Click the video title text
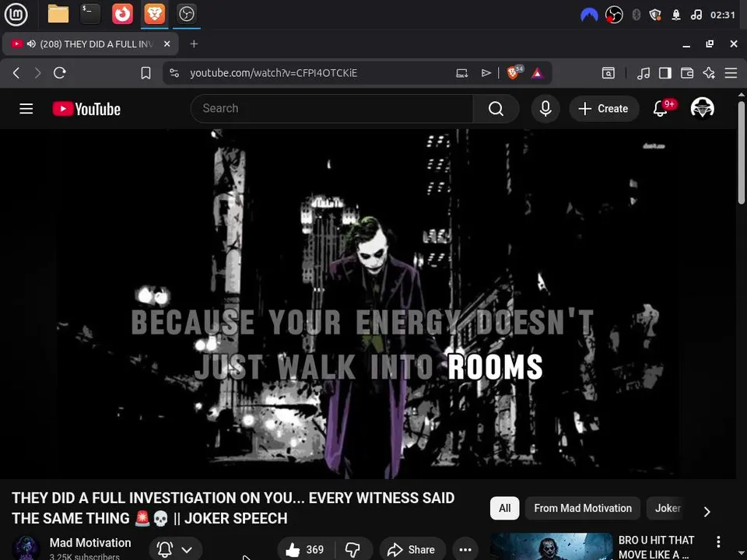The width and height of the screenshot is (747, 560). [x=233, y=508]
